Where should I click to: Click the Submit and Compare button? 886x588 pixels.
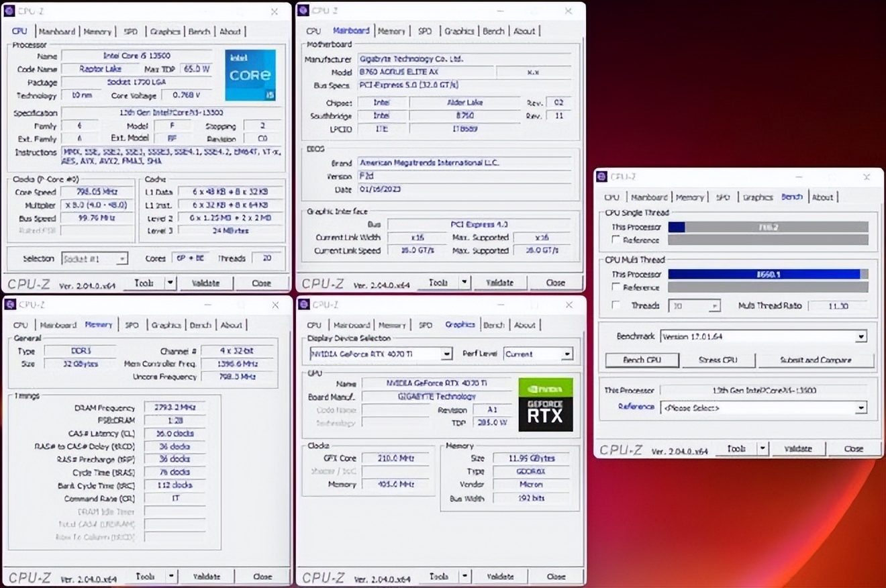coord(816,360)
